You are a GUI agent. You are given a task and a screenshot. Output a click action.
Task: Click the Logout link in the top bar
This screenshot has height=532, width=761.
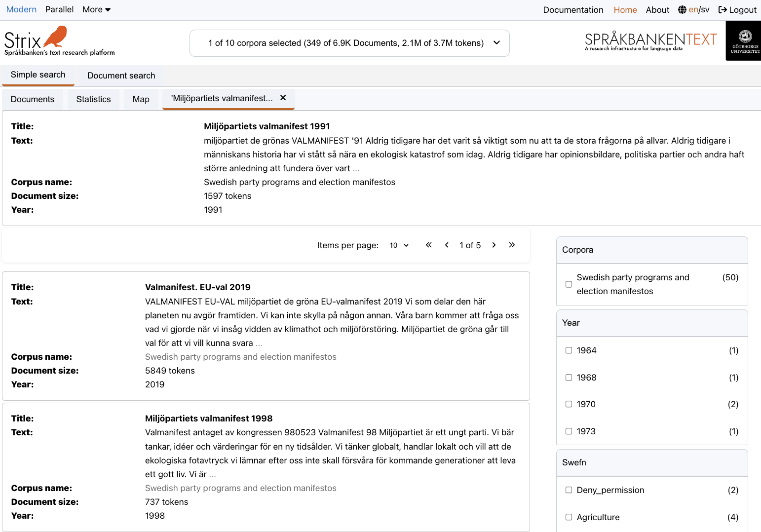[737, 10]
